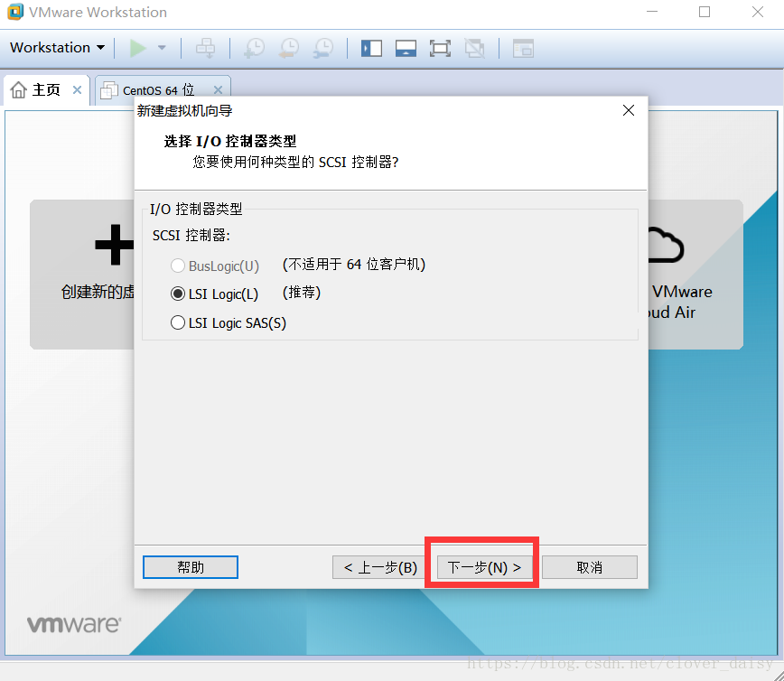Click the vmware logo at bottom left

click(x=73, y=624)
